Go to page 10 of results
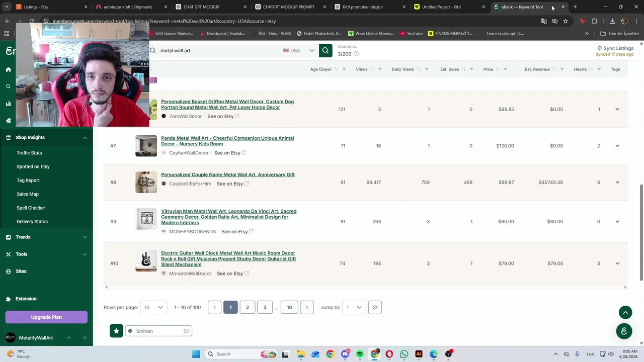This screenshot has height=362, width=644. tap(289, 307)
